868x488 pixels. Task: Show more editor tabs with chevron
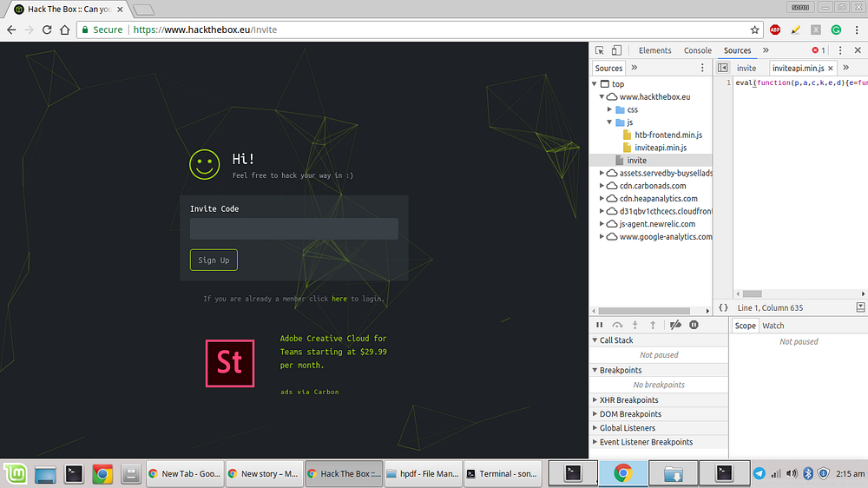(845, 68)
